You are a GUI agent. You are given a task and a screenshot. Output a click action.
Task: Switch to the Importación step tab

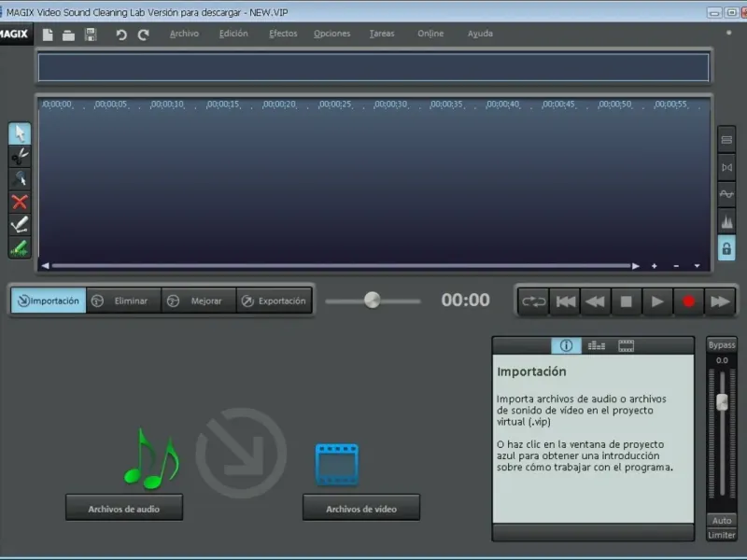click(x=49, y=301)
